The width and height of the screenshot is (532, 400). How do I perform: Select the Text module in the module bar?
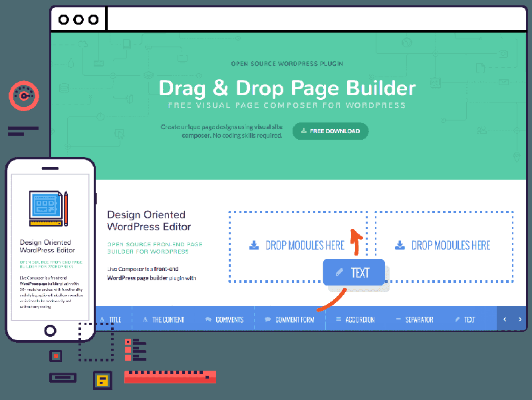tap(465, 319)
